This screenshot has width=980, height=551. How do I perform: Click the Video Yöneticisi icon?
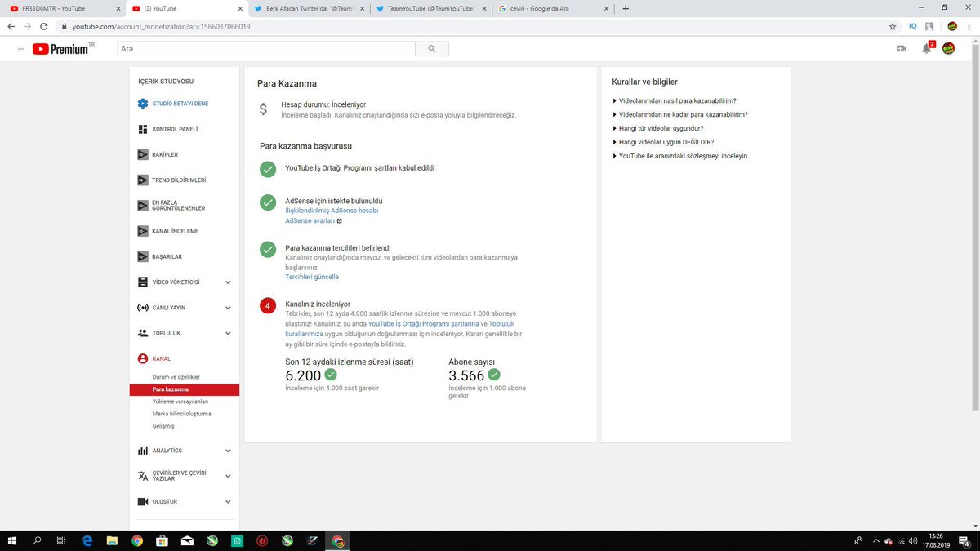tap(143, 282)
